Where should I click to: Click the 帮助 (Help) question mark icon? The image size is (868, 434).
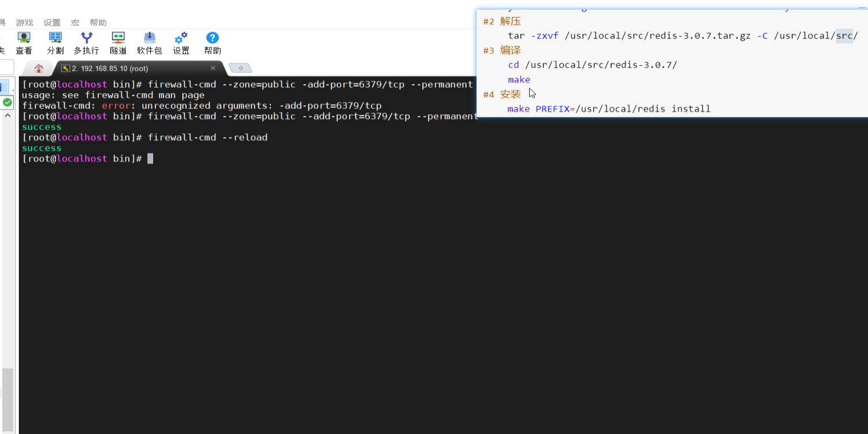click(213, 43)
